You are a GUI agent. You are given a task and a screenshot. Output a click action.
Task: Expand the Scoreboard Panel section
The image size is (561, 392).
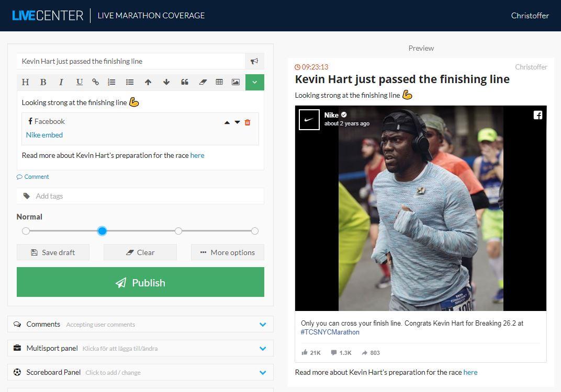click(x=263, y=372)
